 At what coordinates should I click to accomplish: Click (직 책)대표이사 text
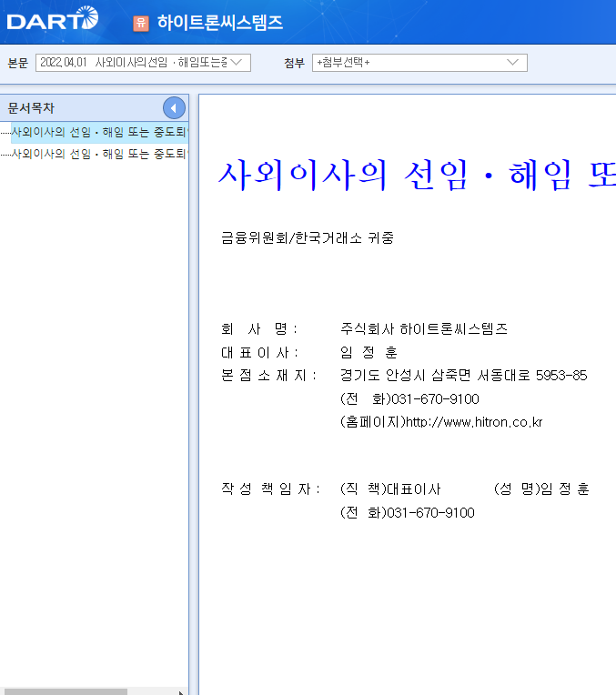click(x=390, y=489)
